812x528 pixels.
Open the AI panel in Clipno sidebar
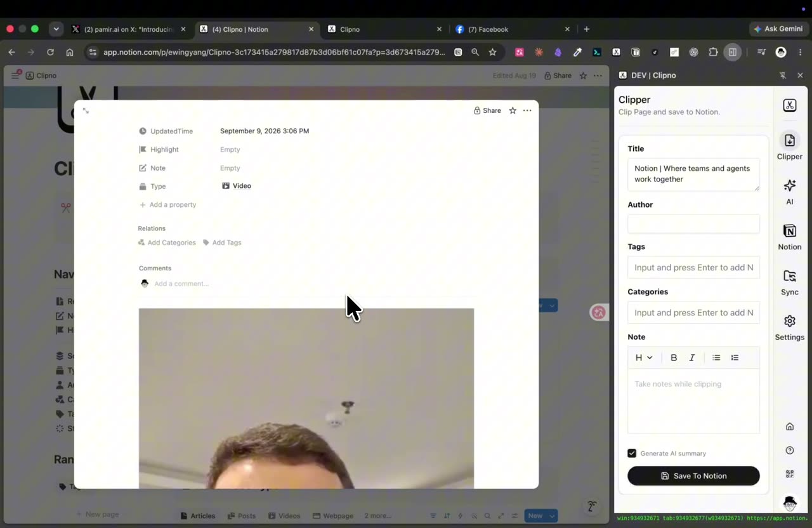click(789, 192)
